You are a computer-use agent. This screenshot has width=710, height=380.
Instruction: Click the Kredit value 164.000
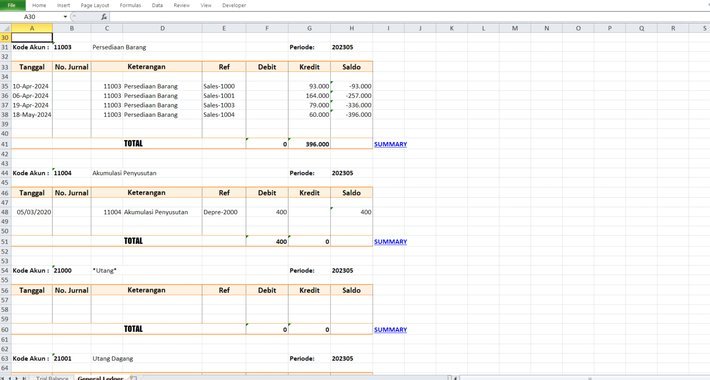(309, 96)
